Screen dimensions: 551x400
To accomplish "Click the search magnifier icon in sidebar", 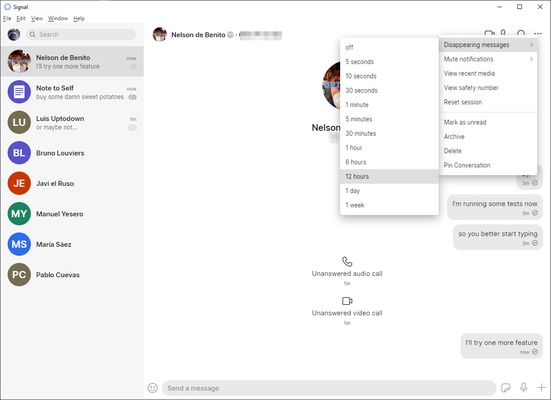I will (33, 34).
